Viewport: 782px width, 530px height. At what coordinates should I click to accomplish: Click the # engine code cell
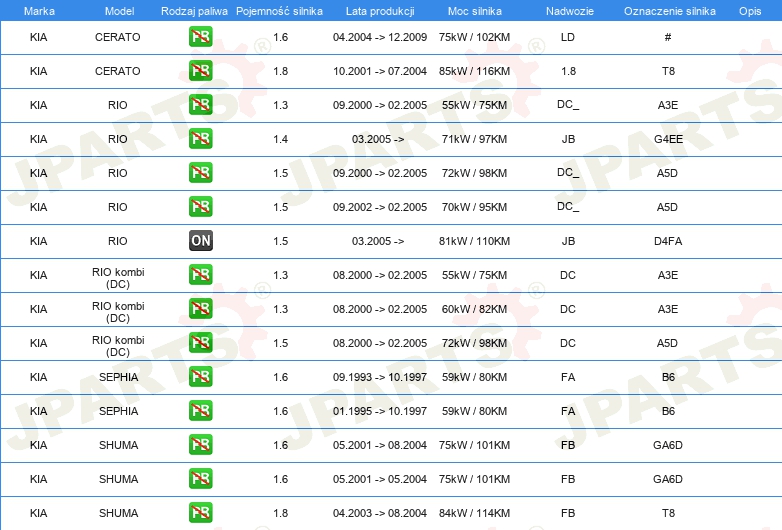(668, 37)
